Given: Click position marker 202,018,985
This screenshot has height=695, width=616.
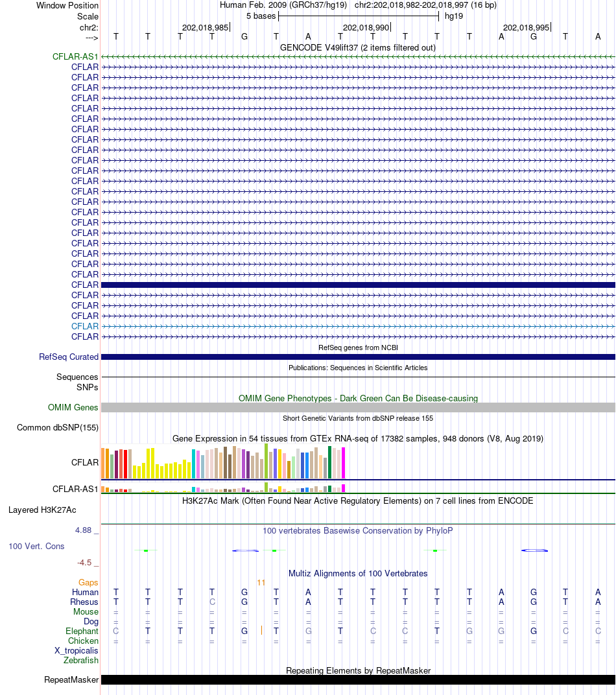Looking at the screenshot, I should pos(205,27).
